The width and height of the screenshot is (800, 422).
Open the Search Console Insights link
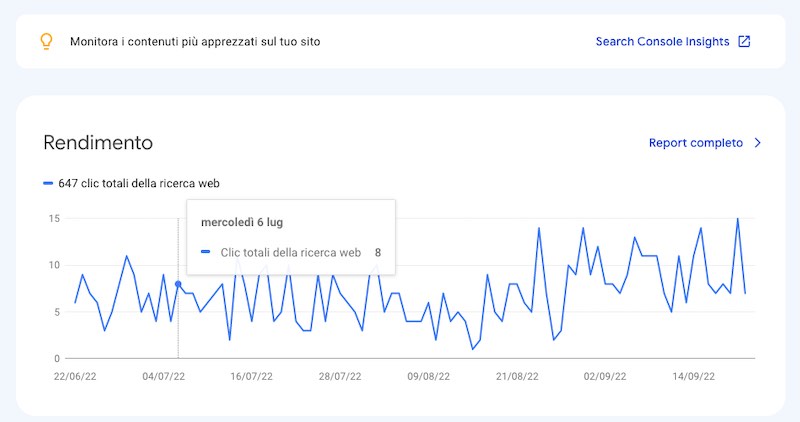pyautogui.click(x=662, y=41)
